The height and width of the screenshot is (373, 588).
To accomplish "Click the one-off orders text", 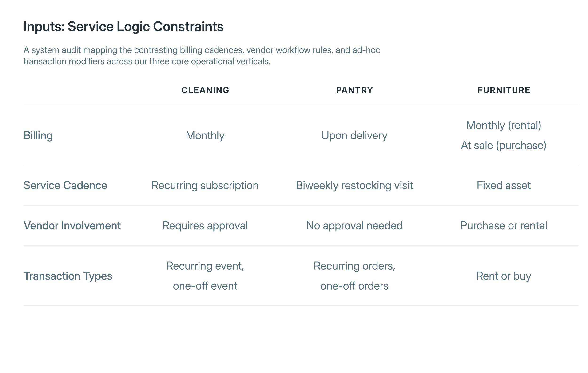I will (354, 286).
